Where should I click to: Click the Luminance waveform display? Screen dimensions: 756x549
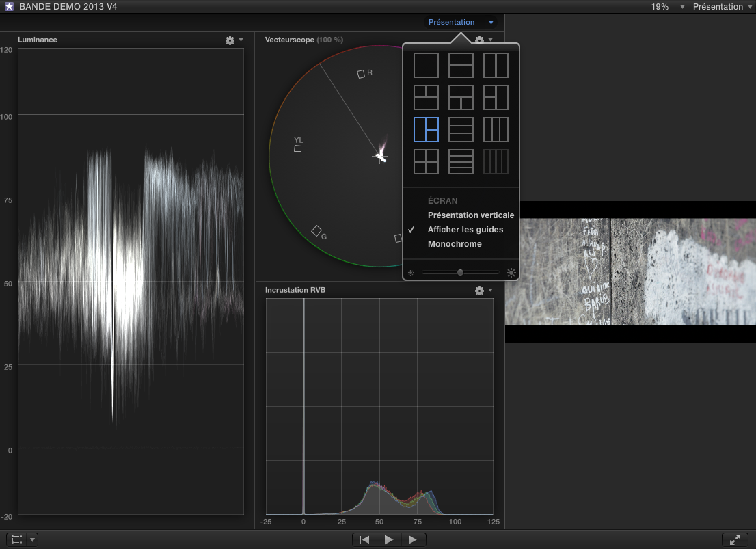(131, 281)
